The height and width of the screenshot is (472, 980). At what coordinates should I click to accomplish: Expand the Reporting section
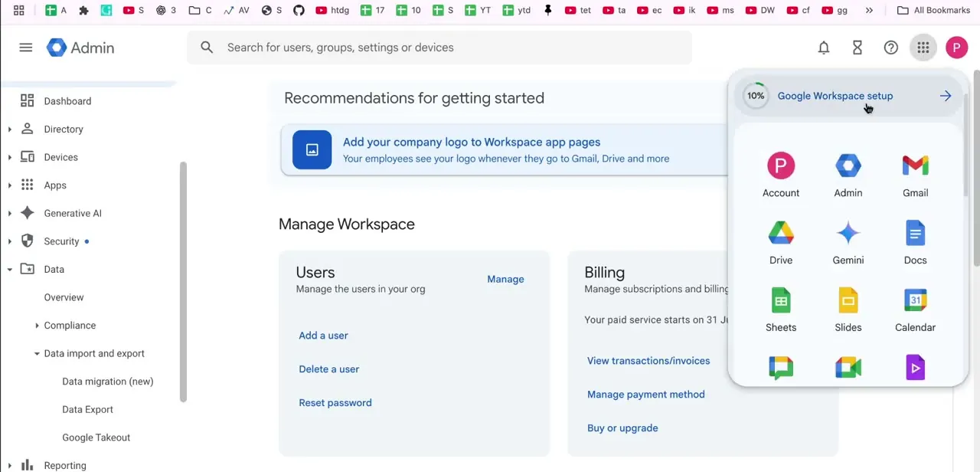click(9, 466)
